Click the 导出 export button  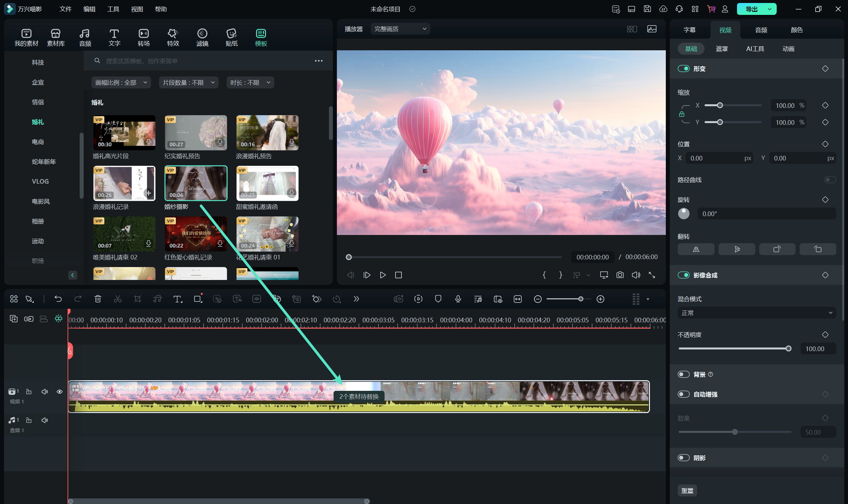click(x=751, y=9)
